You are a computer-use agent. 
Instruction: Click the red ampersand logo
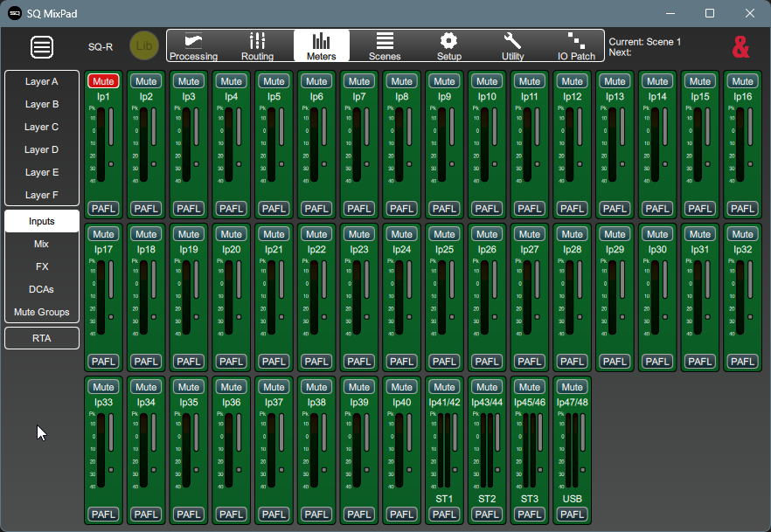click(740, 47)
